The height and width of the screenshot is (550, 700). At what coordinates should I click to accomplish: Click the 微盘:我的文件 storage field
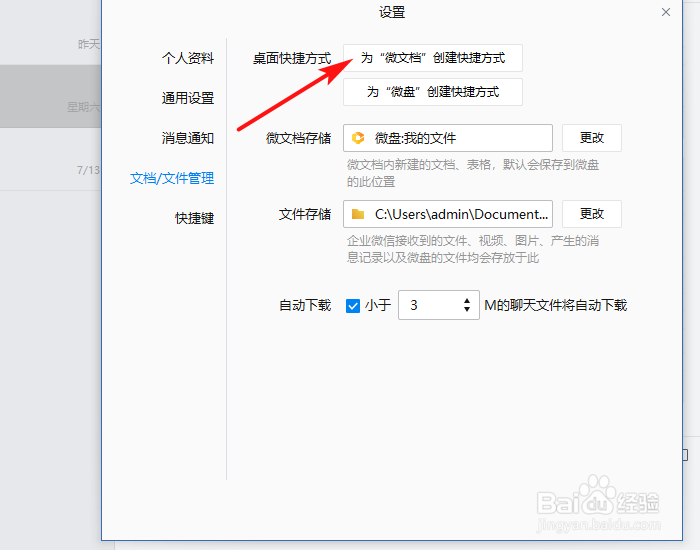pos(448,138)
